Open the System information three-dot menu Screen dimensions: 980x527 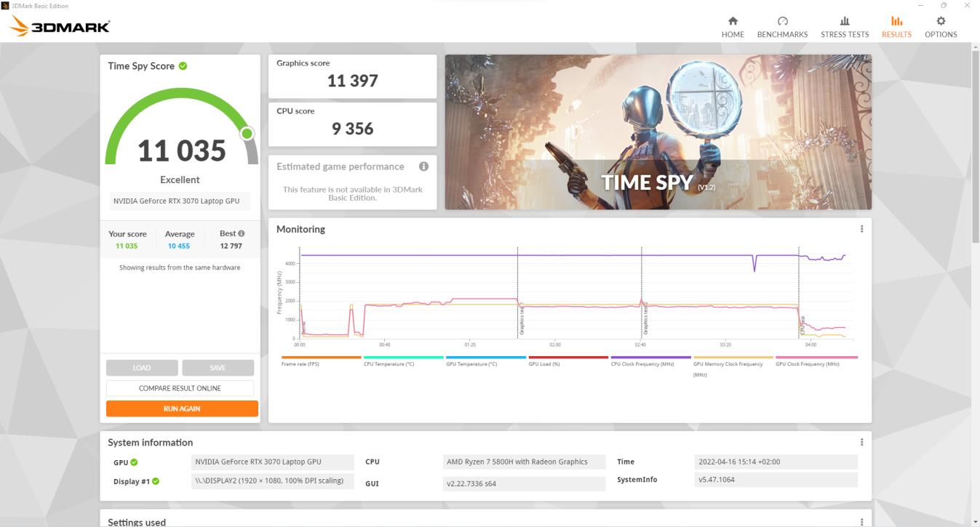pos(862,440)
